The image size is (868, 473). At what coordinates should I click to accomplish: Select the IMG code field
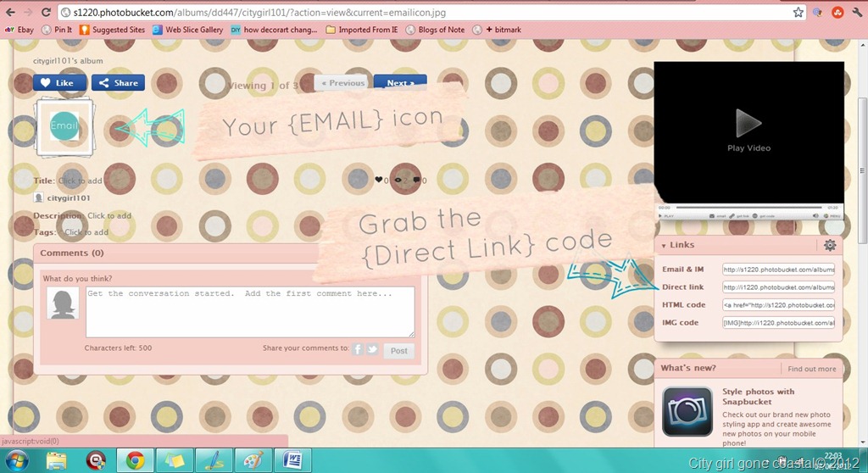778,322
